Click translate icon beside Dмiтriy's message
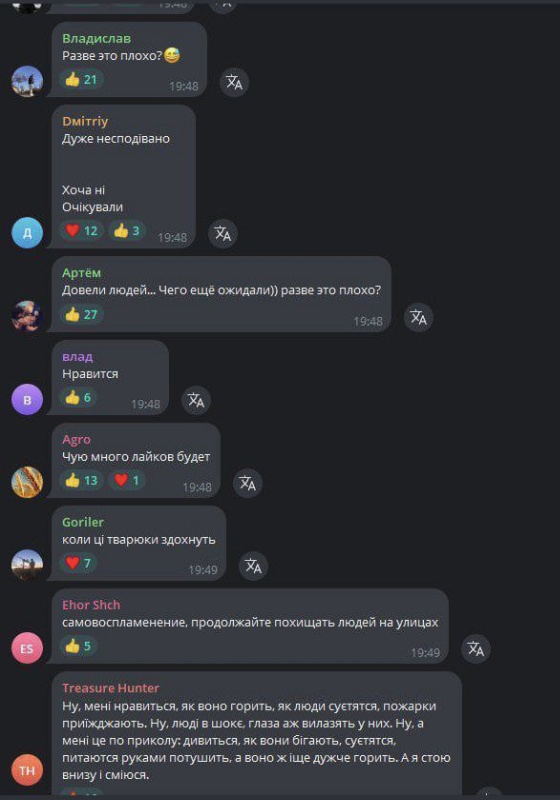560x800 pixels. coord(222,234)
